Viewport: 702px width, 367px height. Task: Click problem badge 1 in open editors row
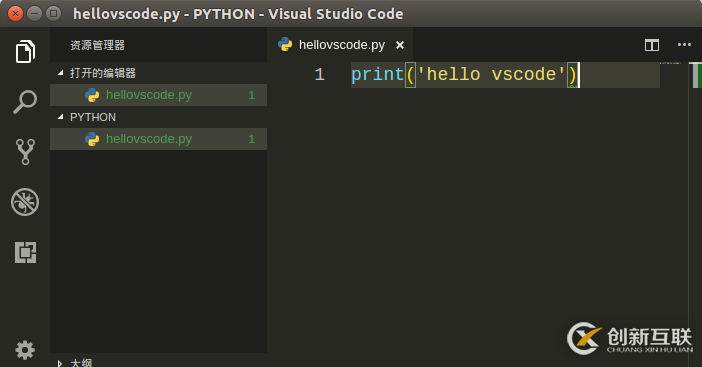[x=252, y=95]
